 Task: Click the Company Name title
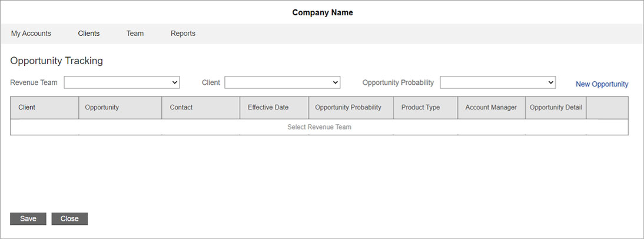(323, 12)
